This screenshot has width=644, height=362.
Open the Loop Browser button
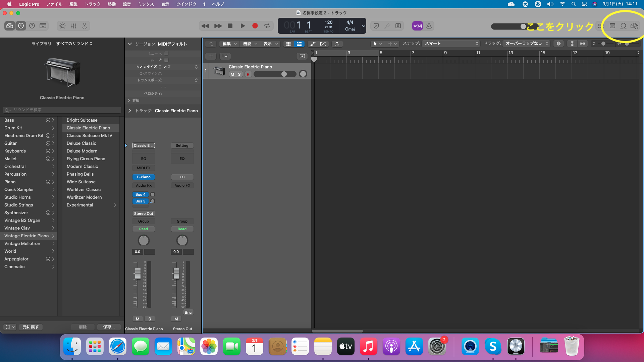coord(623,26)
